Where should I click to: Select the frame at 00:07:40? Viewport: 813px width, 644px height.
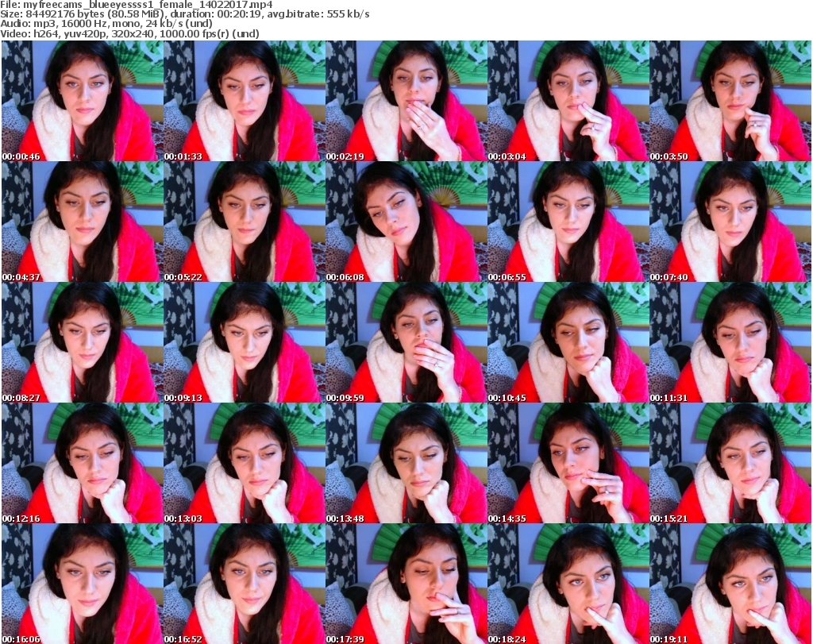(x=730, y=222)
